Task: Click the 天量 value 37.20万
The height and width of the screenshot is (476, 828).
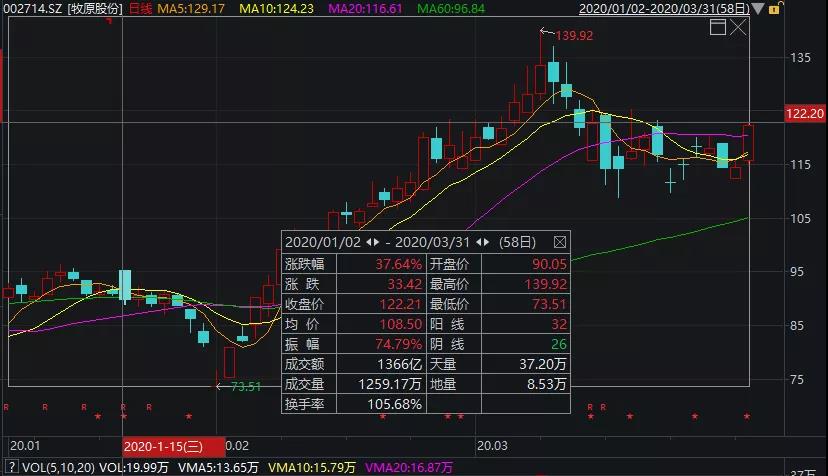Action: pos(543,365)
